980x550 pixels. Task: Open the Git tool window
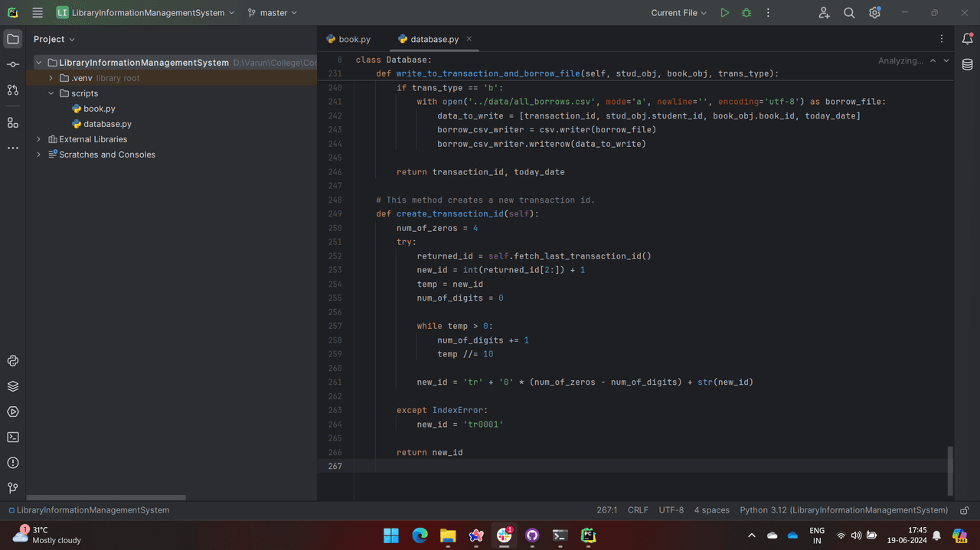[13, 488]
